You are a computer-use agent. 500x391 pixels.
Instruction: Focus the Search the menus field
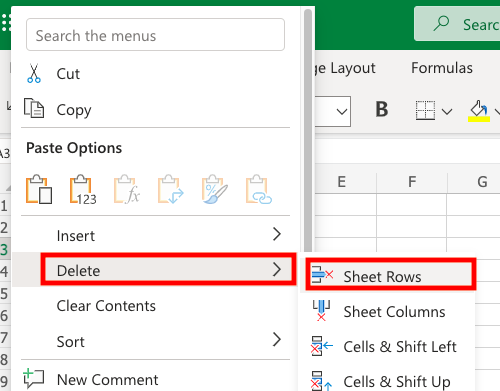(155, 35)
